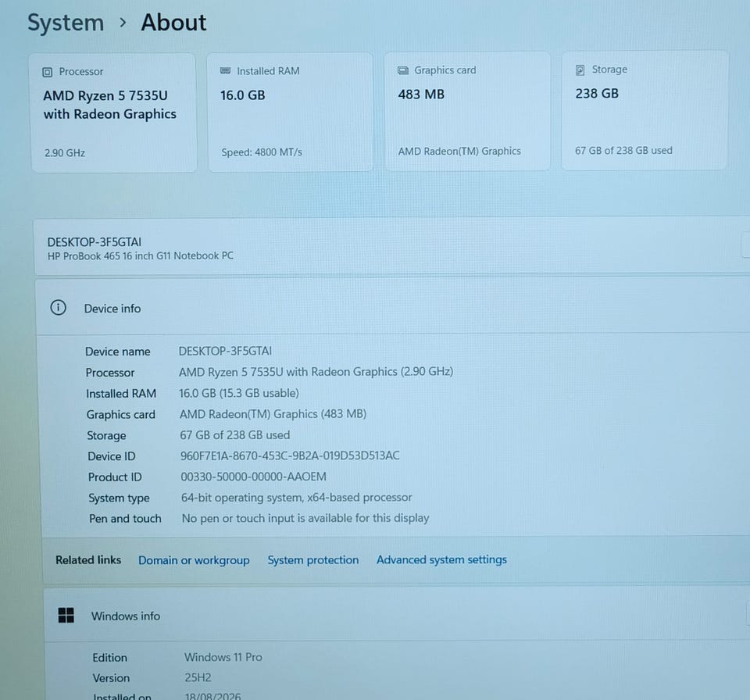750x700 pixels.
Task: Select the Device name value DESKTOP-3F5GTAI
Action: coord(225,352)
